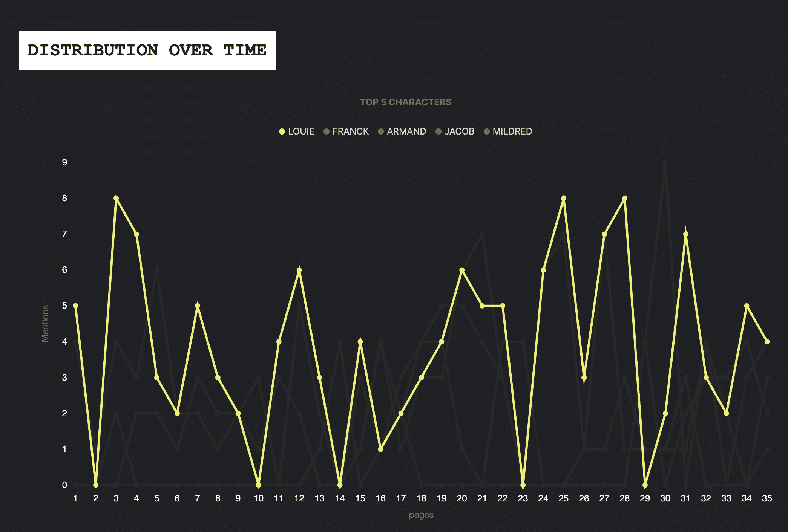Screen dimensions: 788x532
Task: Select the dimmed point at page 5 value 6
Action: click(157, 270)
